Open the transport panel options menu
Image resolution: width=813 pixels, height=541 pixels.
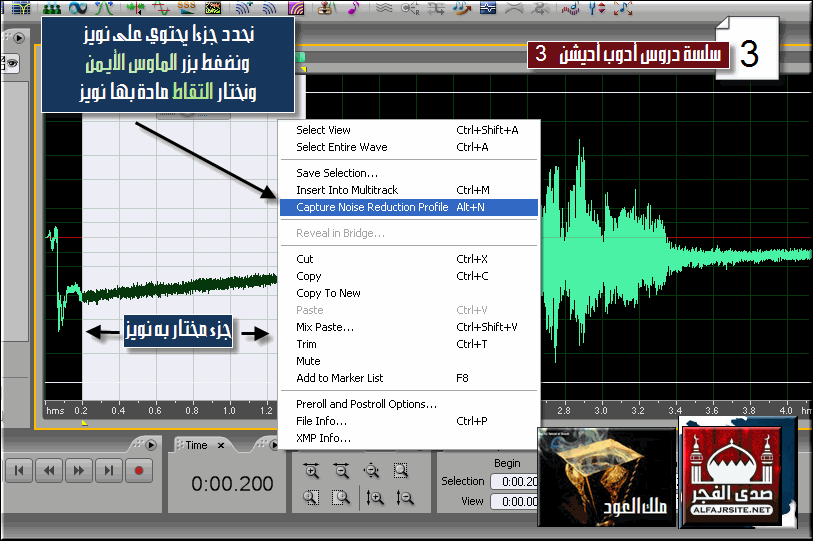pyautogui.click(x=151, y=445)
